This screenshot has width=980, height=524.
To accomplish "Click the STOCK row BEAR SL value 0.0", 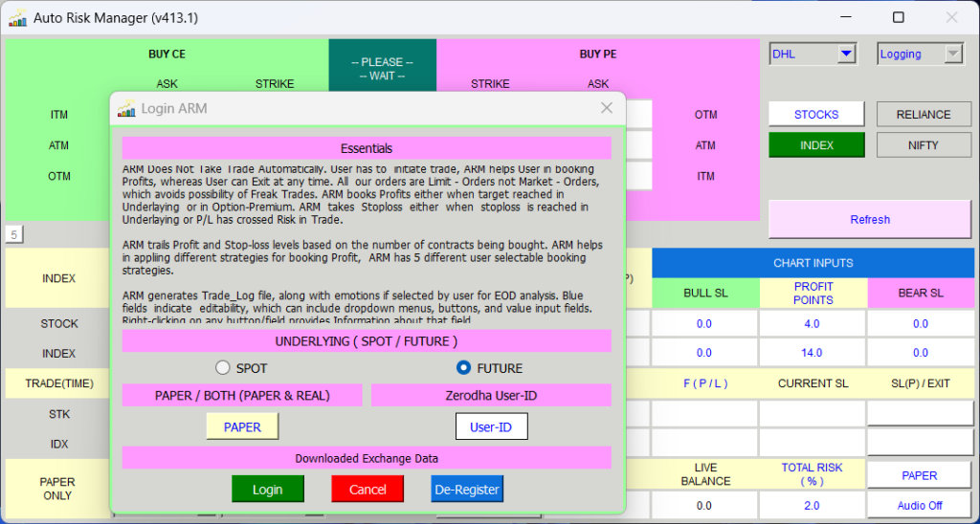I will click(x=920, y=323).
